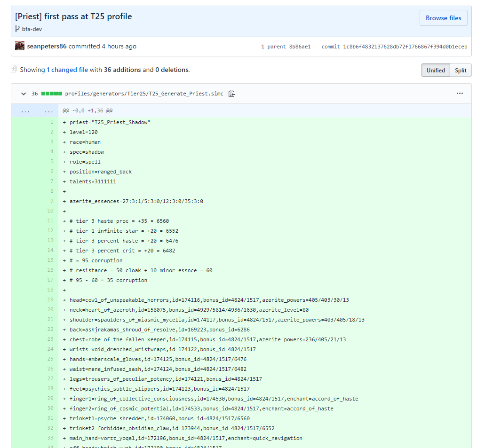The image size is (477, 448).
Task: Switch the diff view to Split
Action: (x=461, y=70)
